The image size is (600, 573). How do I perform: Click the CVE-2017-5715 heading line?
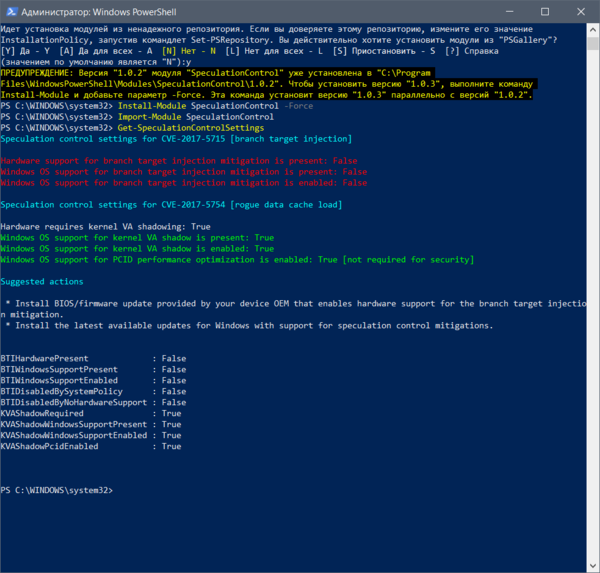176,139
